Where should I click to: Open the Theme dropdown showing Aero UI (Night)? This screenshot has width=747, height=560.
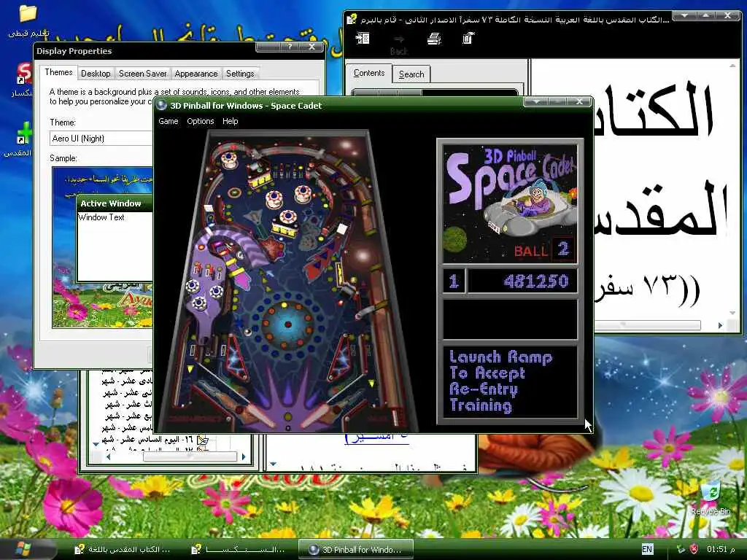[x=102, y=139]
